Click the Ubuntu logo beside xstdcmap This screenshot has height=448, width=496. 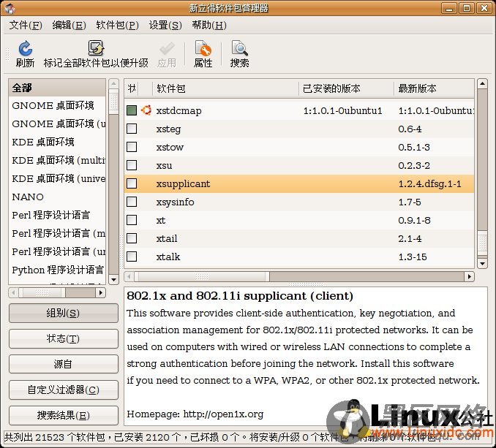(x=146, y=110)
